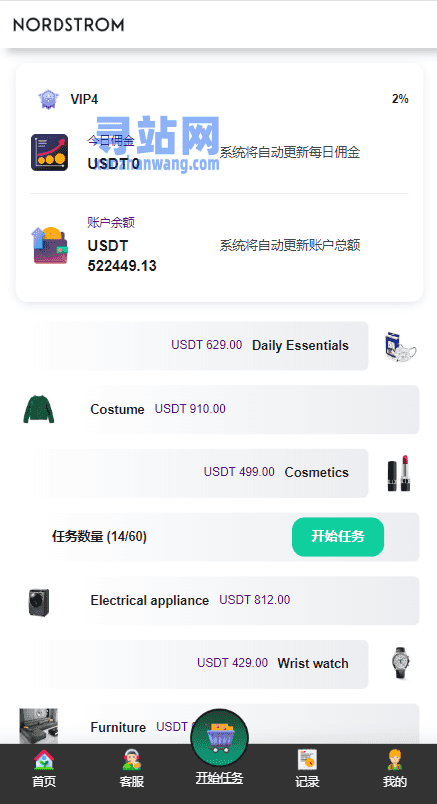Click the Nordstrom logo in header
437x804 pixels.
point(69,25)
